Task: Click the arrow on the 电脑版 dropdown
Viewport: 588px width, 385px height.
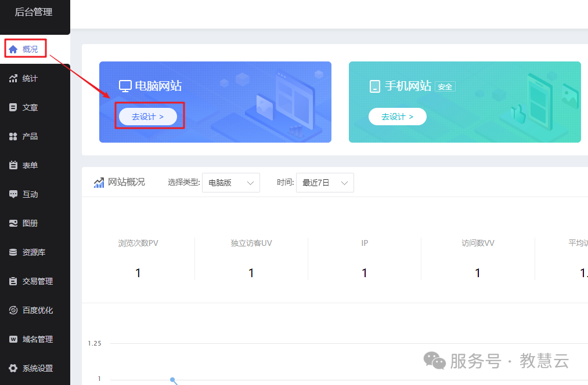Action: 251,183
